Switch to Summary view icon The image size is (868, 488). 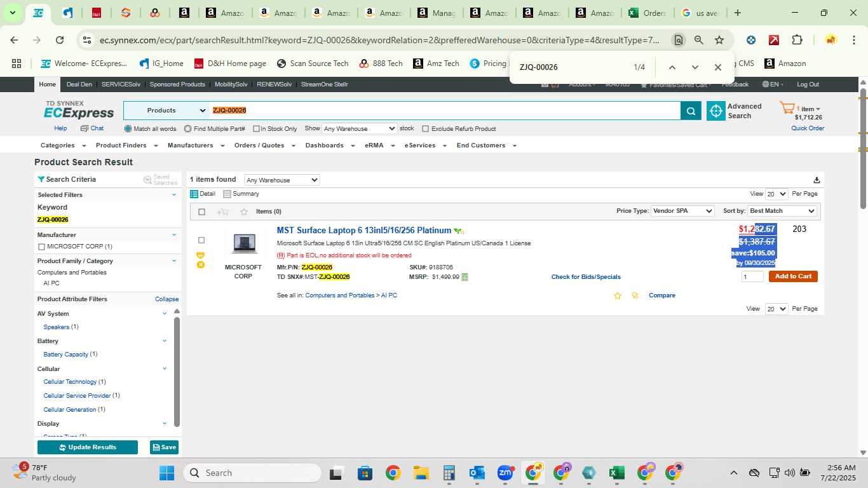(227, 194)
